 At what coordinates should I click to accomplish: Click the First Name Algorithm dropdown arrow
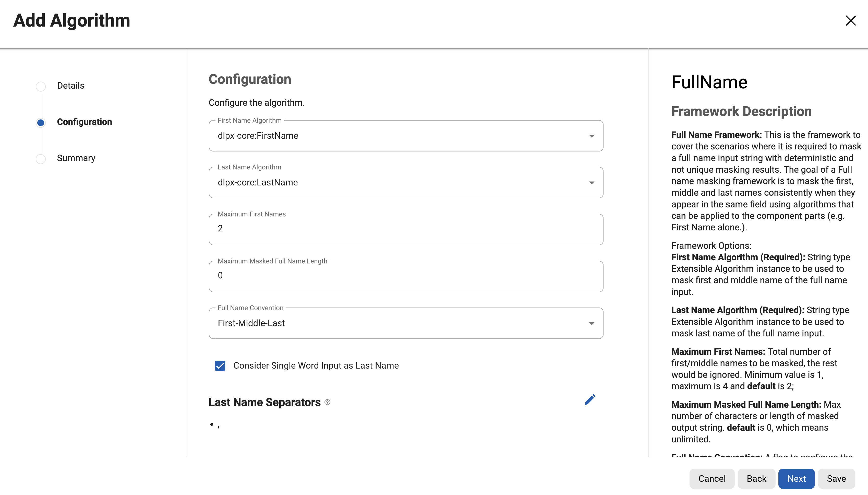pos(592,136)
